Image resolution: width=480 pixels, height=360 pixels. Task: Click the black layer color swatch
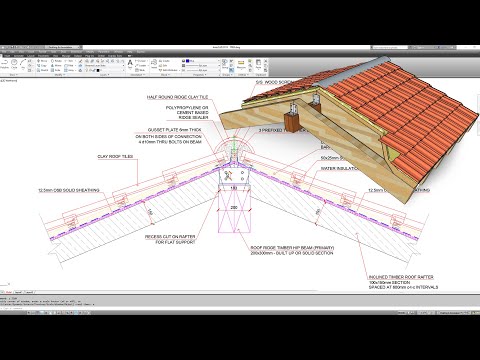[x=98, y=70]
